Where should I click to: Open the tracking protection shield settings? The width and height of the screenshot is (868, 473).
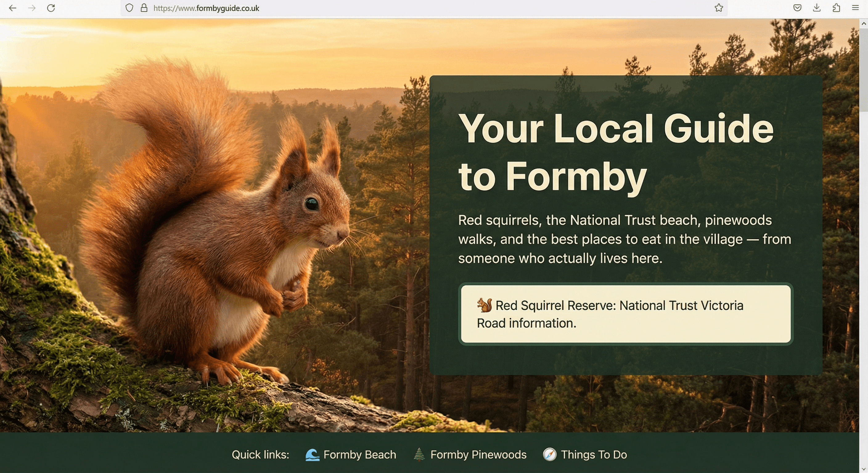tap(129, 8)
